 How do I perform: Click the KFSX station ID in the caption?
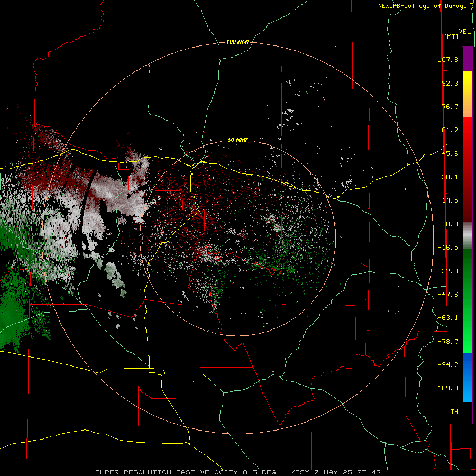300,472
